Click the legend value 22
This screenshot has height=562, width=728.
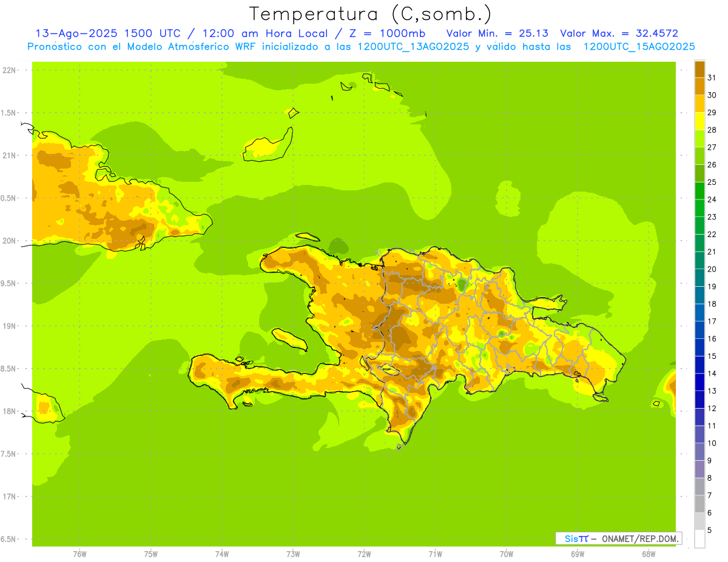coord(712,234)
